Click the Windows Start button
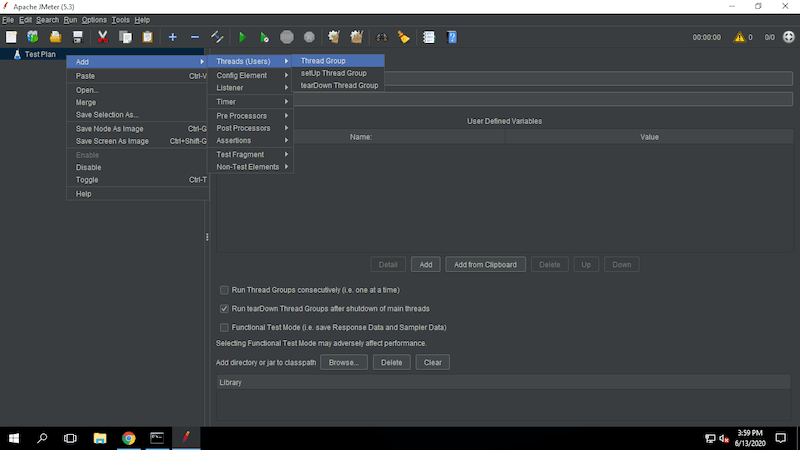 [x=14, y=438]
